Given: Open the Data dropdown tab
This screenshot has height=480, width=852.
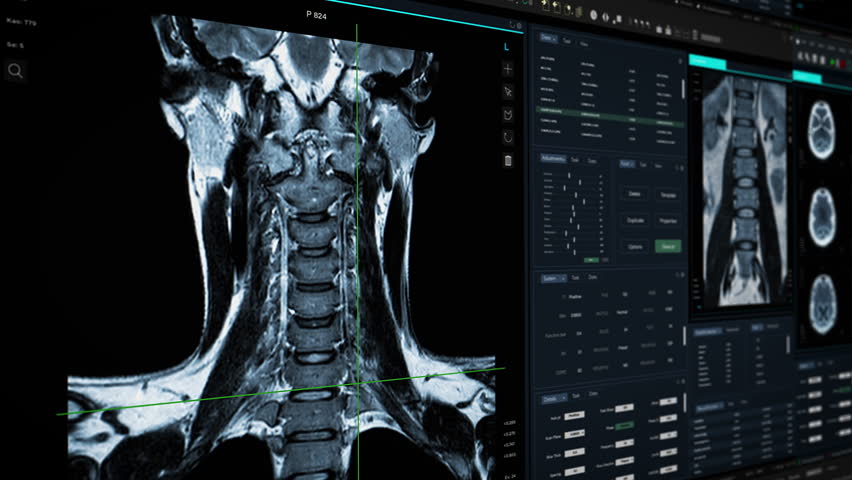Looking at the screenshot, I should 548,38.
